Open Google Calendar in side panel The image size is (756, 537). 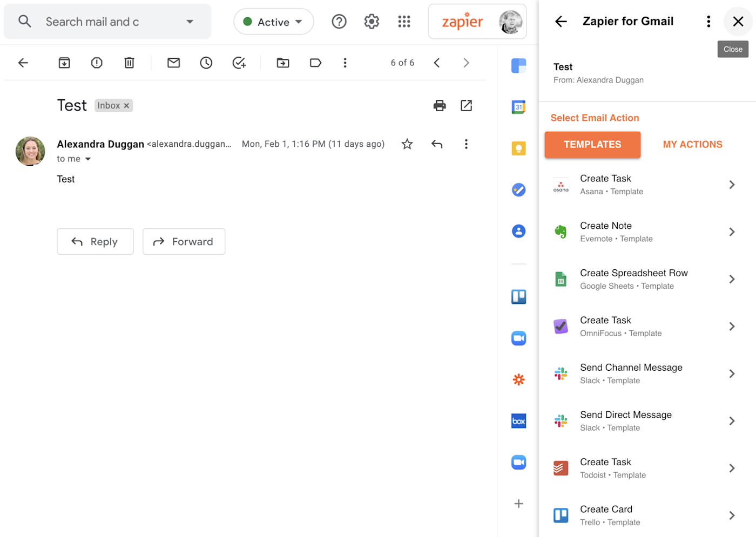pyautogui.click(x=518, y=107)
